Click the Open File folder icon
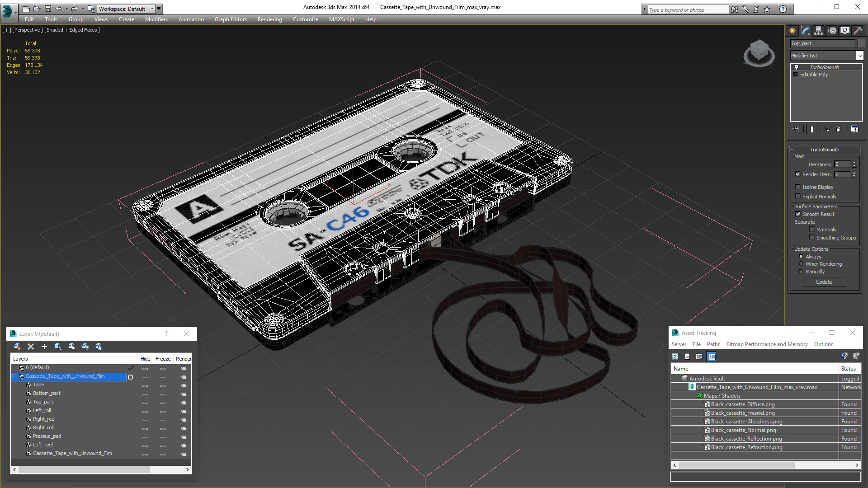Image resolution: width=868 pixels, height=488 pixels. click(x=37, y=9)
